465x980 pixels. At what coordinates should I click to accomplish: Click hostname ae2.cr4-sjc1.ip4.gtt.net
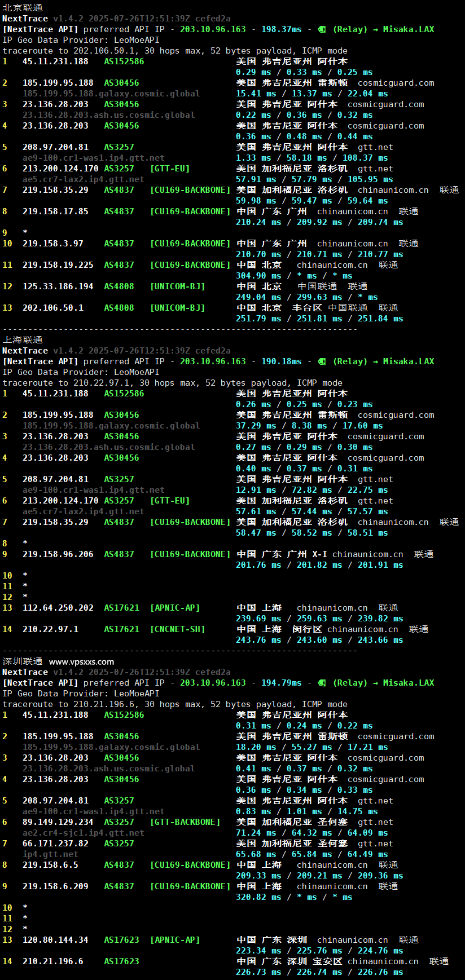tap(84, 833)
